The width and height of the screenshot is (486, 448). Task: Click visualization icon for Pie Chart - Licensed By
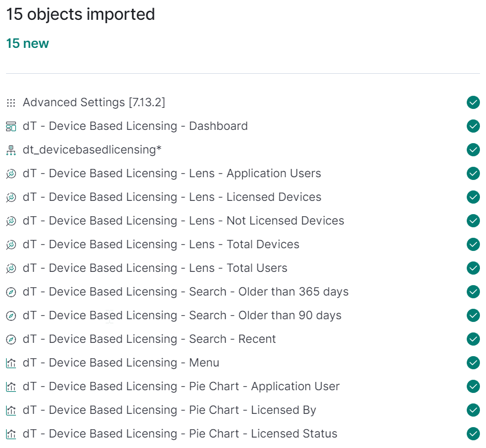[x=10, y=410]
